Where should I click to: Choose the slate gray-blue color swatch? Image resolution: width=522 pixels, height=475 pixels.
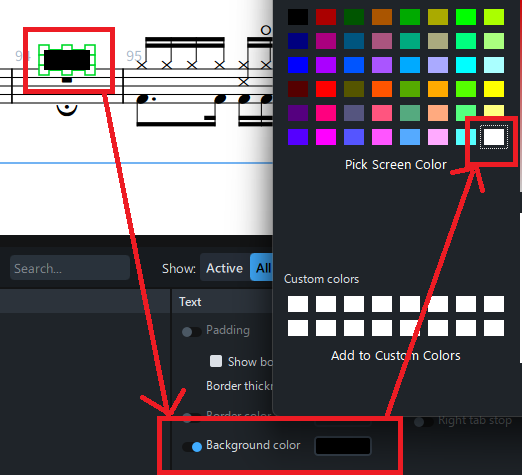[354, 113]
